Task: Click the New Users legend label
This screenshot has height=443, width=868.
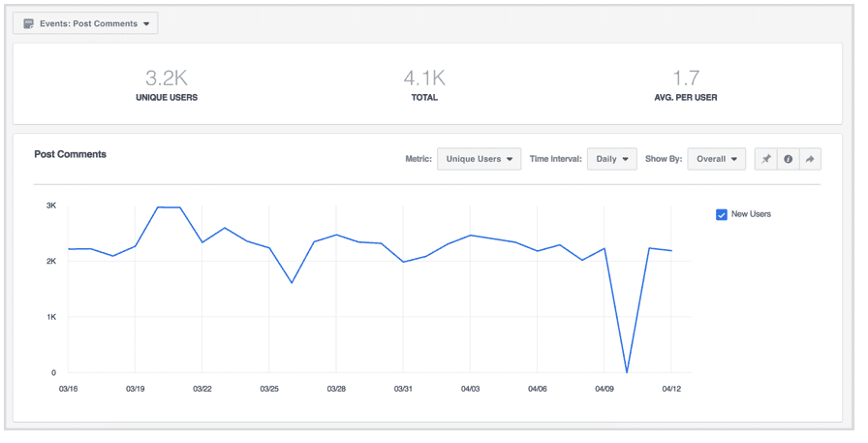Action: click(751, 214)
